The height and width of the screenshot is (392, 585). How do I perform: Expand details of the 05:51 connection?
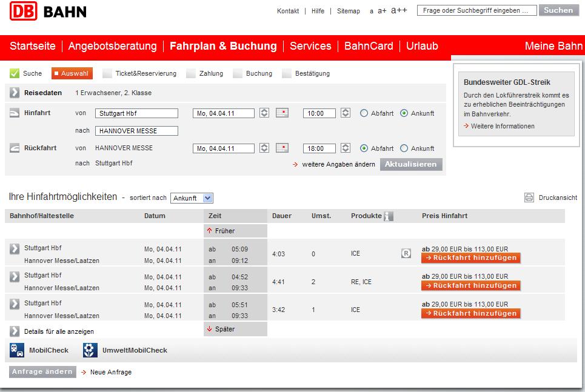coord(15,304)
